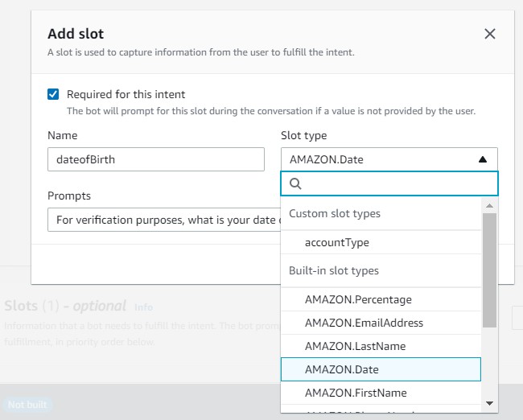Click the slot type search box
The width and height of the screenshot is (523, 420).
[x=389, y=183]
